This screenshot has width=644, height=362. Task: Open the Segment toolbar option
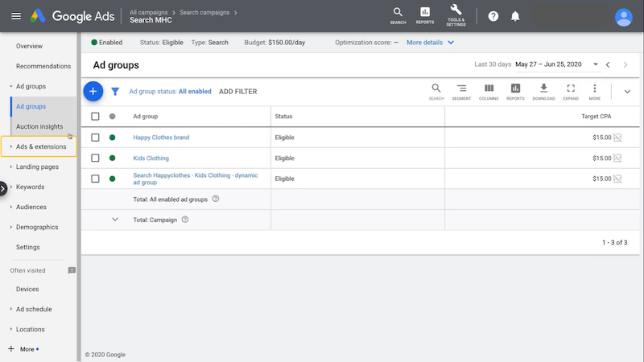pyautogui.click(x=461, y=92)
